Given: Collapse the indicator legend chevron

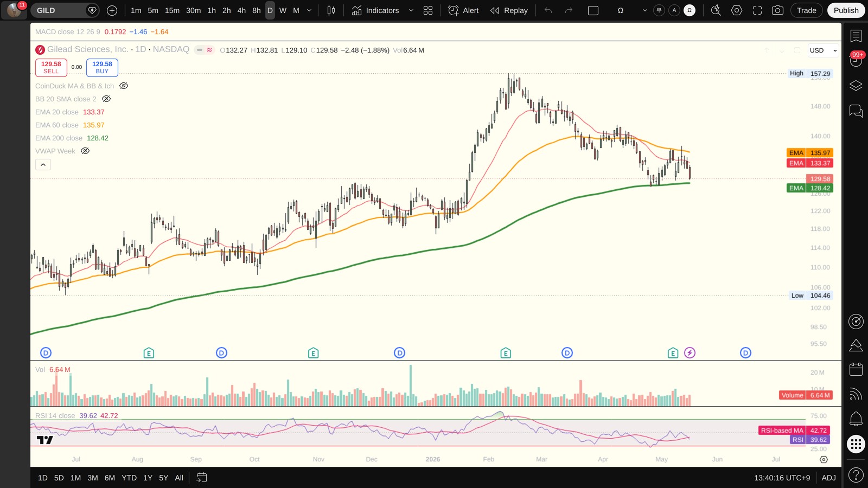Looking at the screenshot, I should [x=43, y=164].
